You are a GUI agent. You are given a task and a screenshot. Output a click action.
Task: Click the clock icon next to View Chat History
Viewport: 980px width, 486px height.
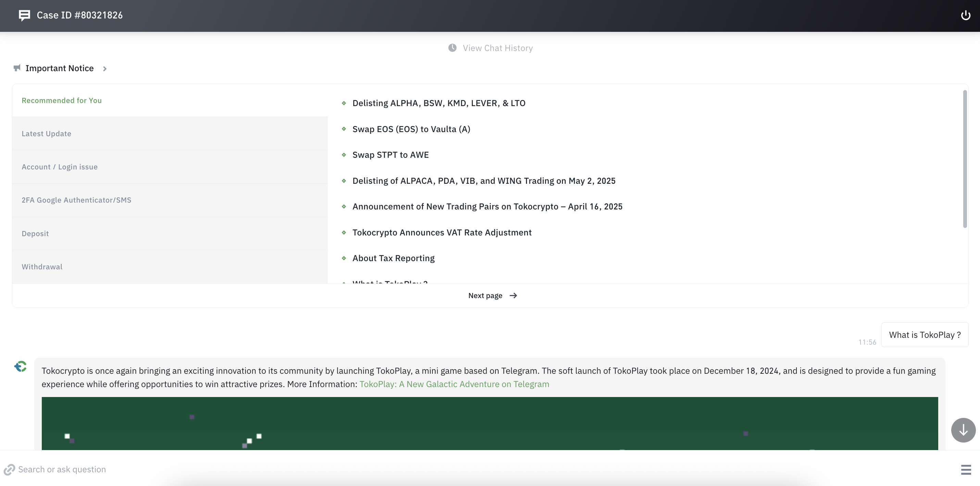click(452, 48)
